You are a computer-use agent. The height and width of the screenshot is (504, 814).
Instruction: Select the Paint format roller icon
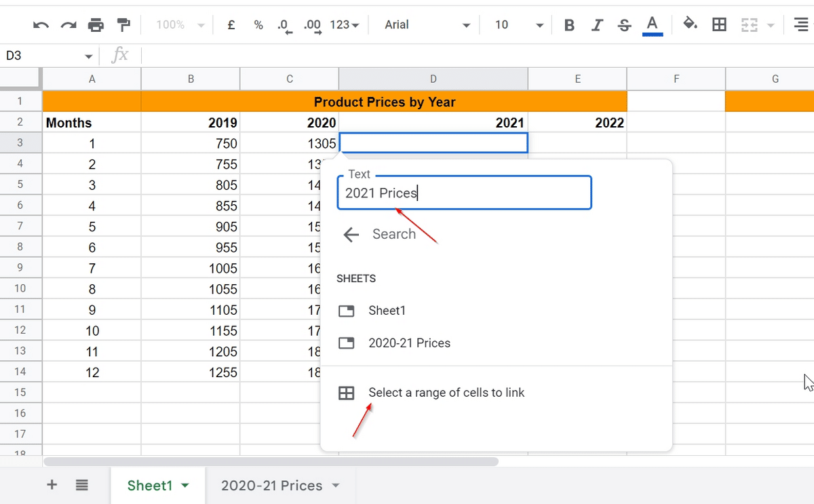(x=123, y=25)
